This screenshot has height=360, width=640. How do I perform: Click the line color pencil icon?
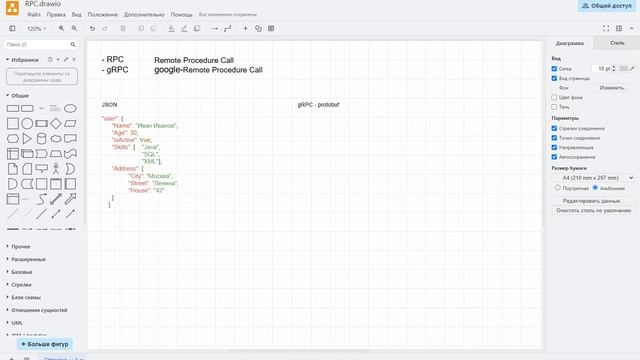click(x=184, y=29)
